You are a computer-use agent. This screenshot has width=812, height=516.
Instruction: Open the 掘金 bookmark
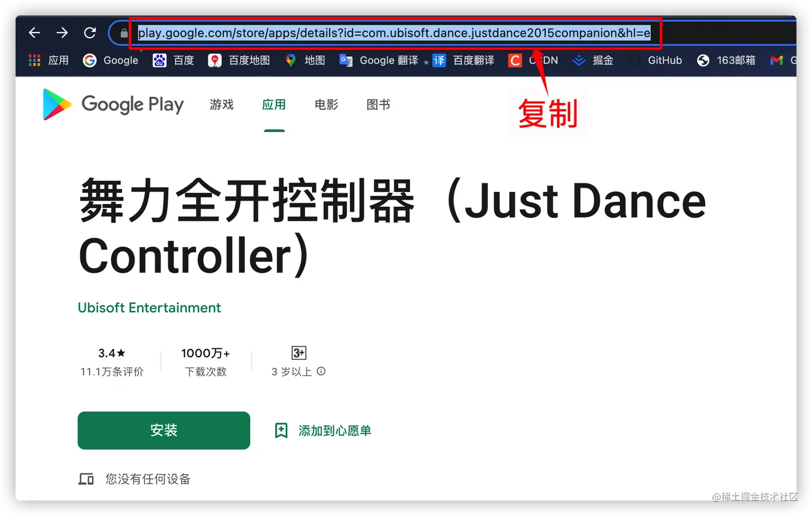(593, 60)
